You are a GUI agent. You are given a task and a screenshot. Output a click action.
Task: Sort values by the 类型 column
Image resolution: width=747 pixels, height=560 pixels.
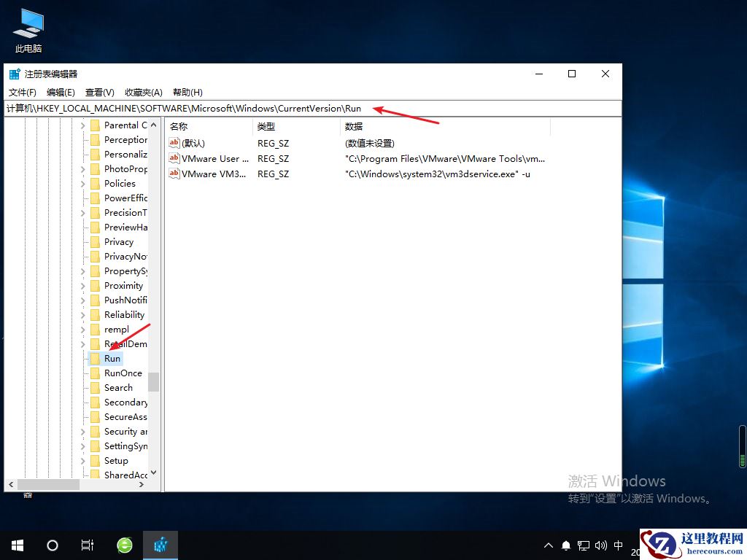(266, 126)
